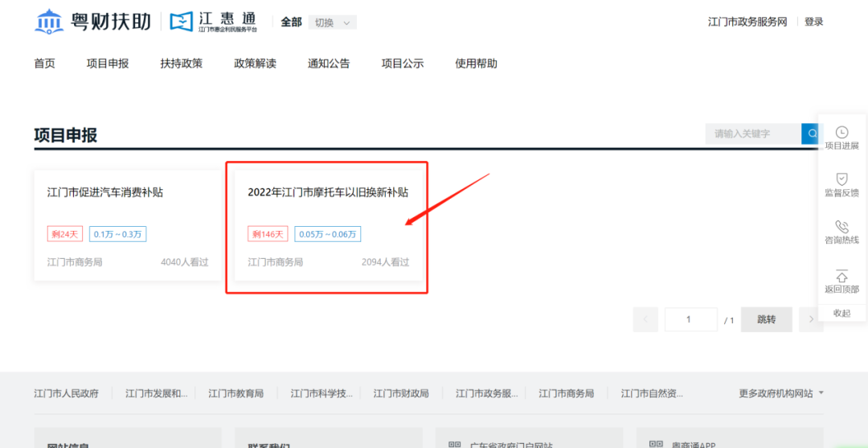Click the search magnifier button
Image resolution: width=868 pixels, height=448 pixels.
click(x=812, y=134)
